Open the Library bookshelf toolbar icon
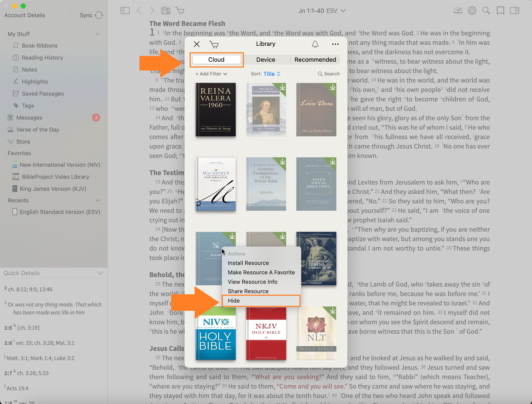This screenshot has width=532, height=404. coord(166,11)
